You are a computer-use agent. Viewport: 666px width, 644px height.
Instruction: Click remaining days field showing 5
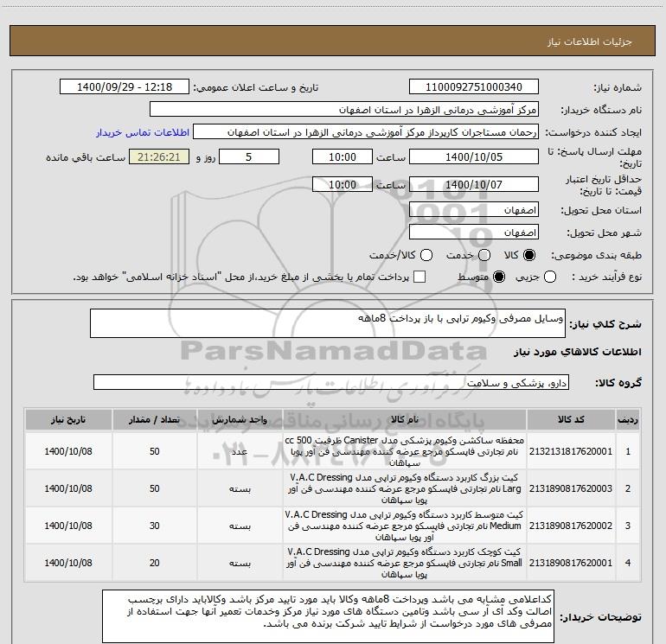[x=249, y=156]
